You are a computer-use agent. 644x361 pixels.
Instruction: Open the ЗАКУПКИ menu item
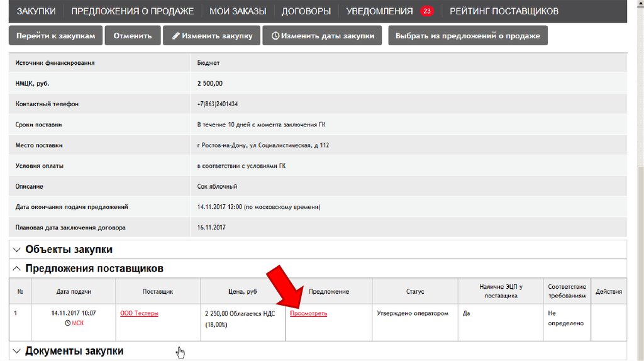(x=36, y=11)
